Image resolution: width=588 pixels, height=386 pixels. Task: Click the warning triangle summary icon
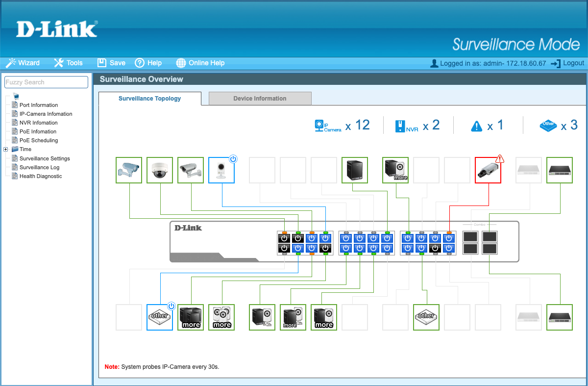(476, 127)
